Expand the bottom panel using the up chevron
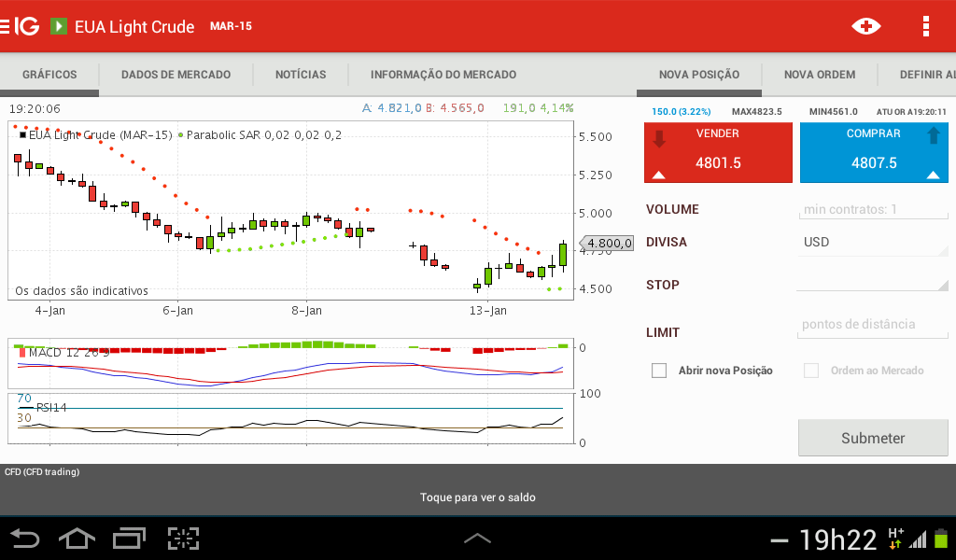 pyautogui.click(x=477, y=538)
